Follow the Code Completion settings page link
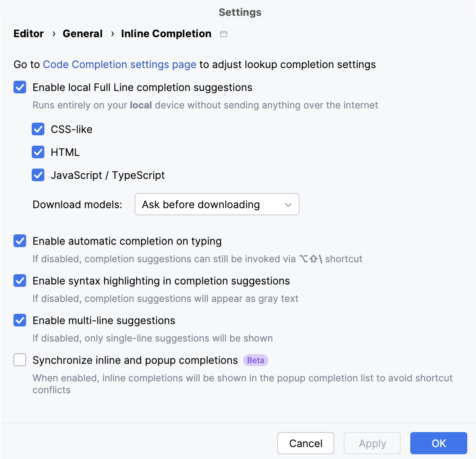 click(x=120, y=64)
